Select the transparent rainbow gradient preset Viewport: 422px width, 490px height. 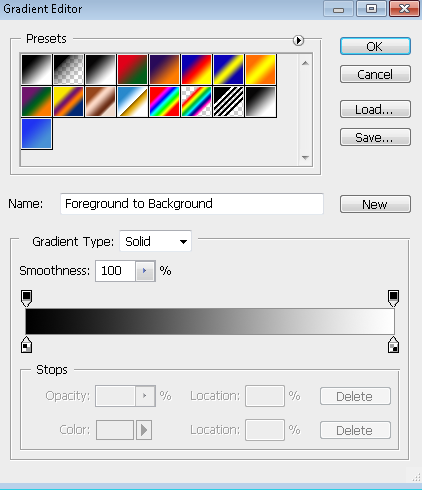196,101
